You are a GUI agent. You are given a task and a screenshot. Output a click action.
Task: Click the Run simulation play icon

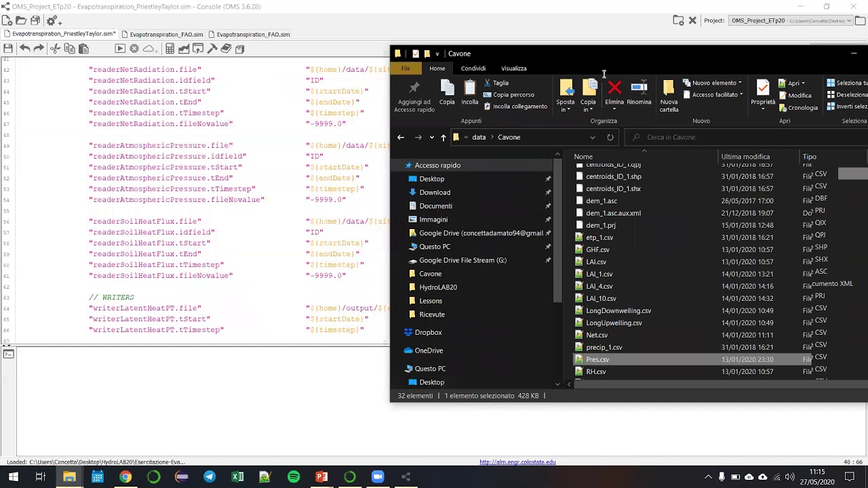click(x=120, y=49)
